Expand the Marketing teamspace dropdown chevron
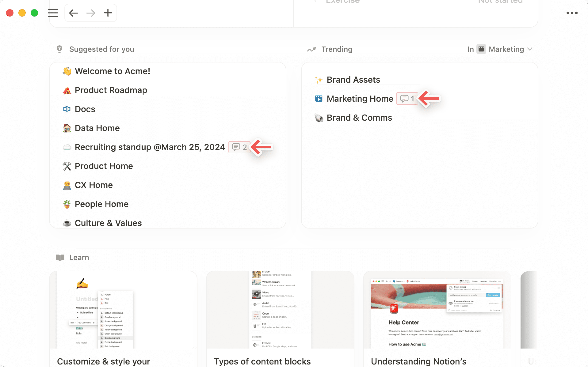 530,49
